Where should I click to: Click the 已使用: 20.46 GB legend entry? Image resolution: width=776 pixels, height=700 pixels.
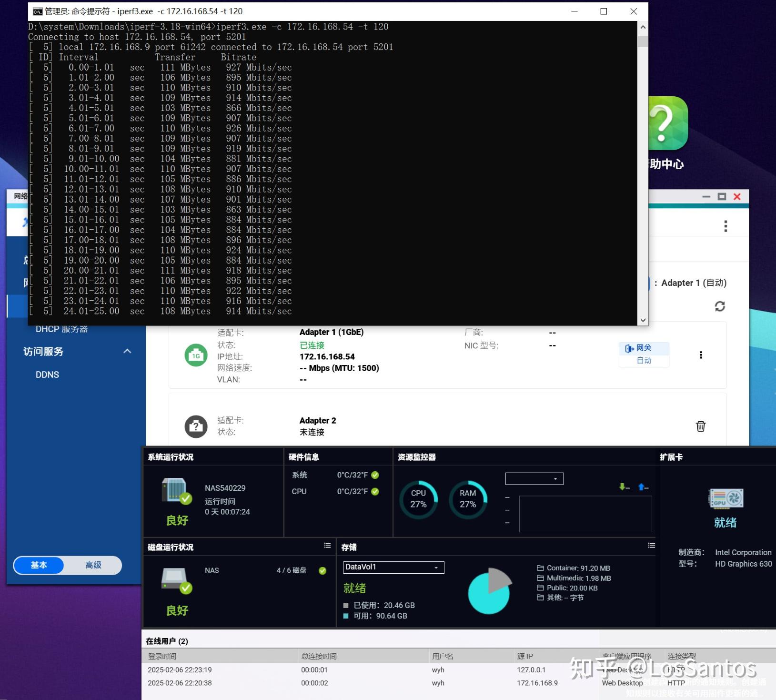click(379, 606)
